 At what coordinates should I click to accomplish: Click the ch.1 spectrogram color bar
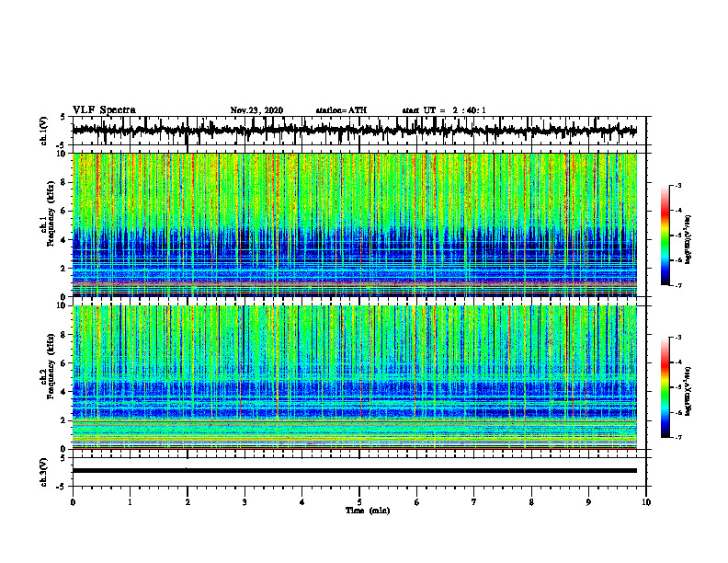(x=665, y=236)
